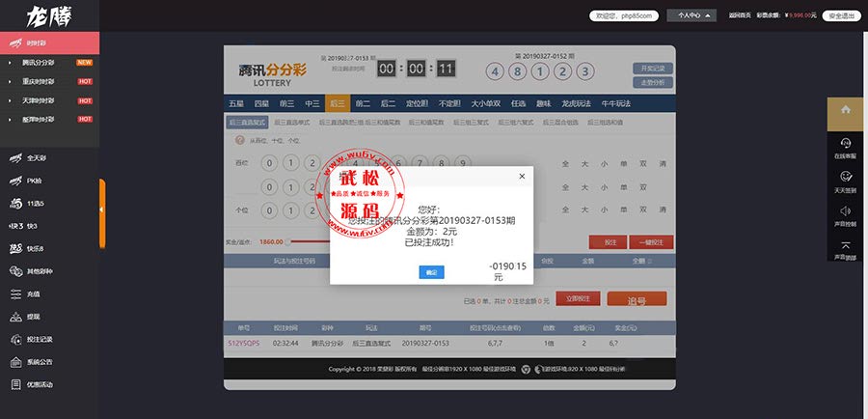
Task: Toggle number 1 in the 个位 row
Action: point(290,210)
